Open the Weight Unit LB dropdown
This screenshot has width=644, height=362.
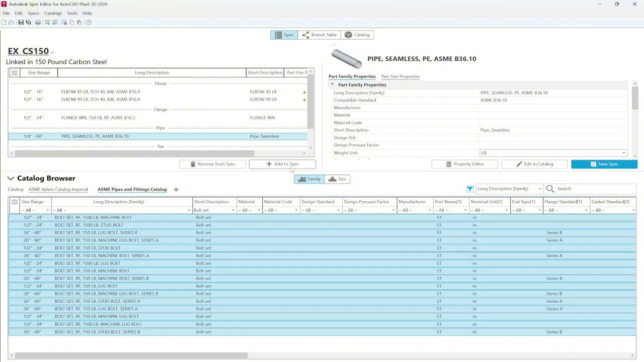(x=624, y=153)
